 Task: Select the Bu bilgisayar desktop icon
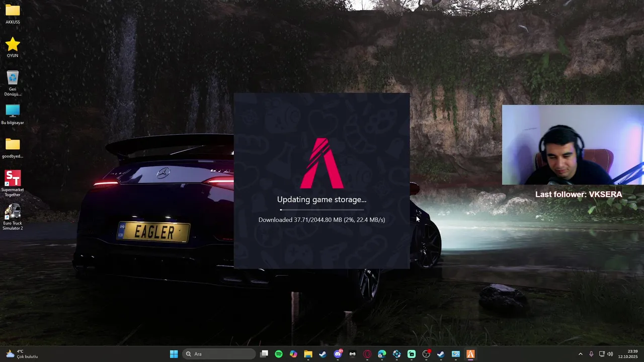(x=13, y=115)
